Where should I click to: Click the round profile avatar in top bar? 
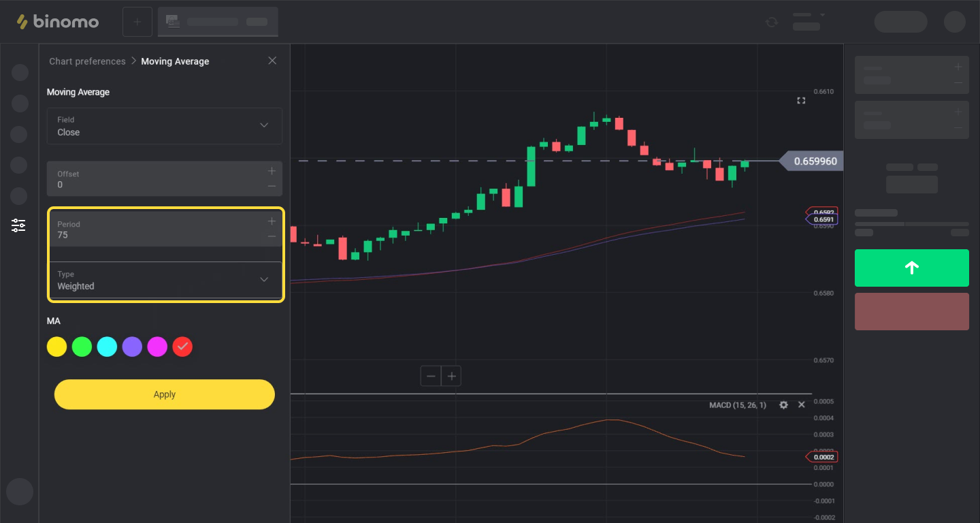coord(955,22)
